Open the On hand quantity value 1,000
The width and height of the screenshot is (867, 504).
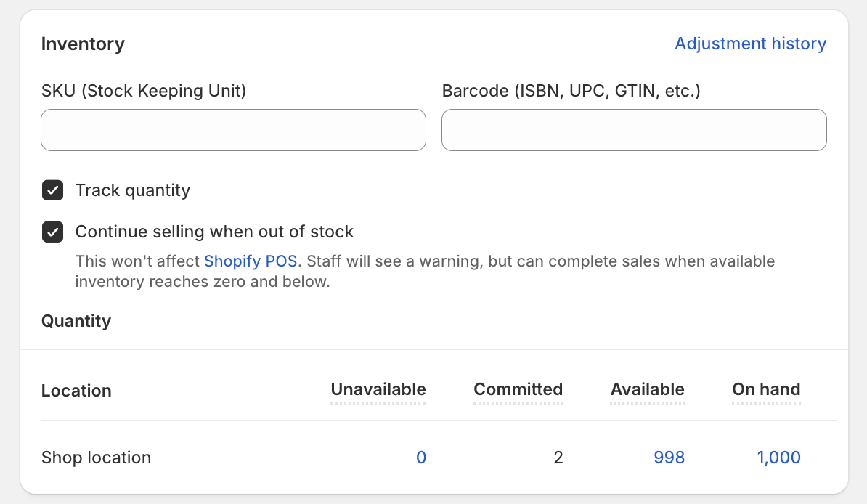[x=778, y=458]
